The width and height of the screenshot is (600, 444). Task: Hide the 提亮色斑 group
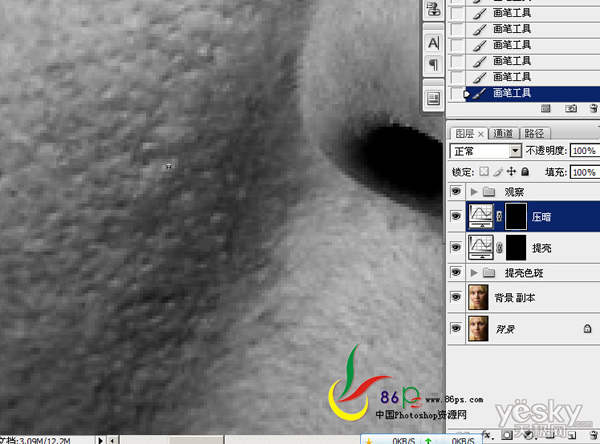[456, 272]
